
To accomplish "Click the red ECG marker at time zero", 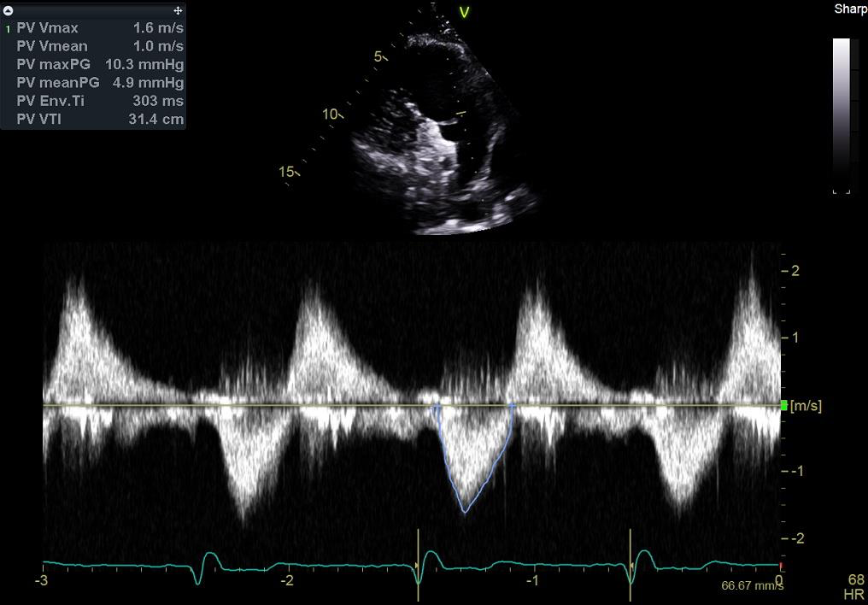I will click(780, 566).
